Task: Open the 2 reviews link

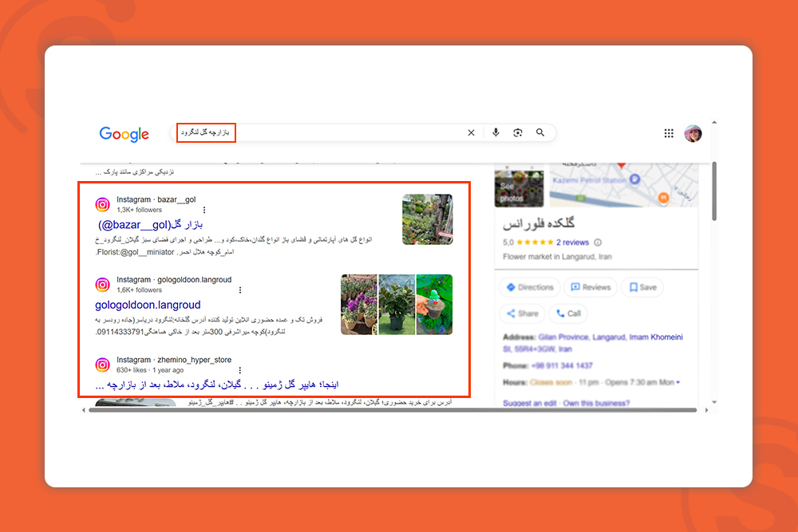Action: (572, 242)
